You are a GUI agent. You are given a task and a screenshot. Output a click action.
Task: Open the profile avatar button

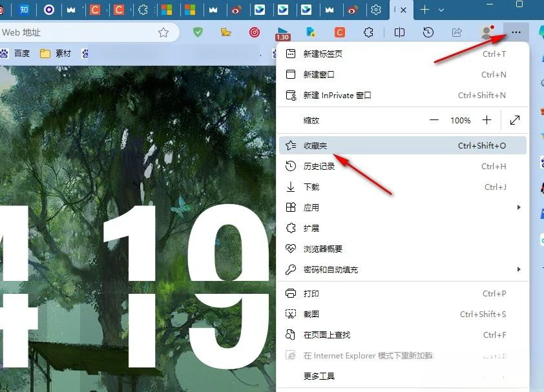(487, 32)
